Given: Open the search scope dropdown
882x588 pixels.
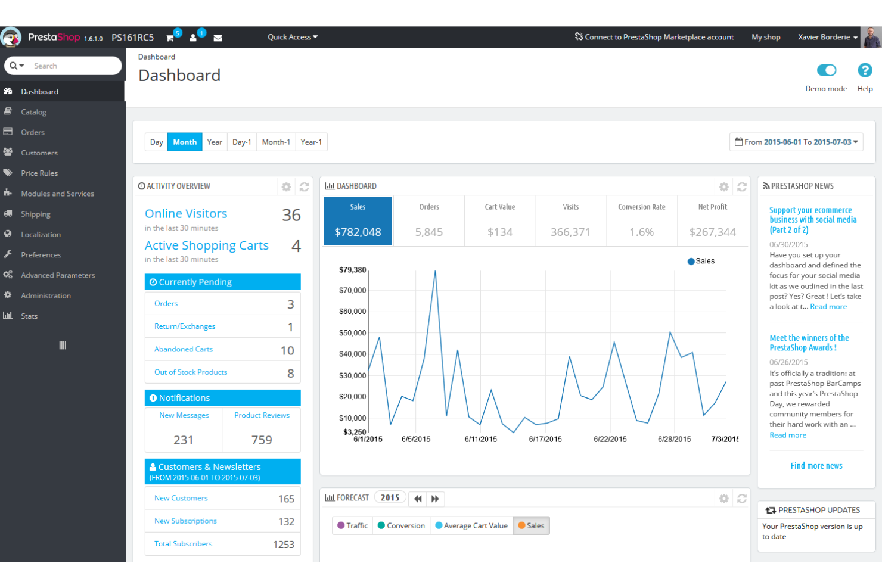Looking at the screenshot, I should click(x=16, y=66).
